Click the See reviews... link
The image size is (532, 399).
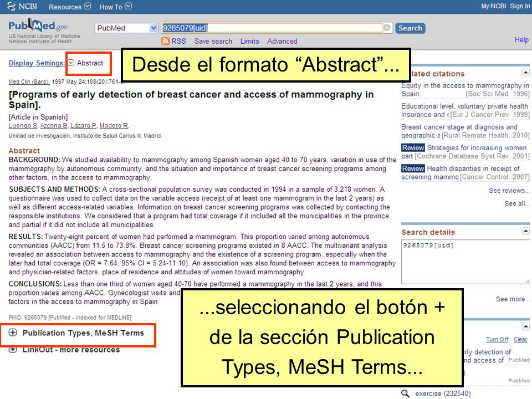(x=509, y=190)
